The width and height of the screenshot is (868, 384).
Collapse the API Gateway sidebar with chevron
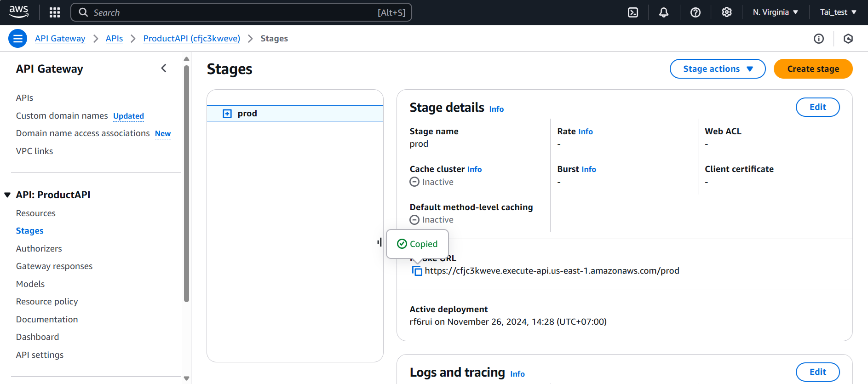click(164, 69)
